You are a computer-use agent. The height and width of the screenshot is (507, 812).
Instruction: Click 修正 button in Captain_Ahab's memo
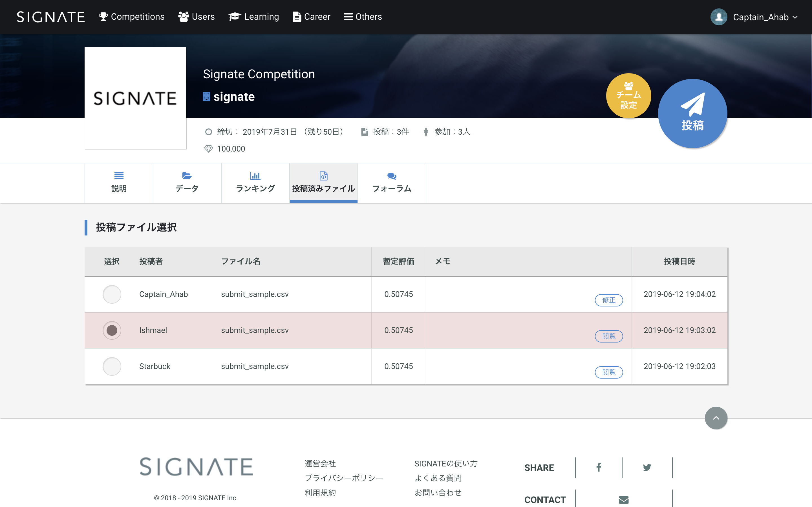[609, 300]
